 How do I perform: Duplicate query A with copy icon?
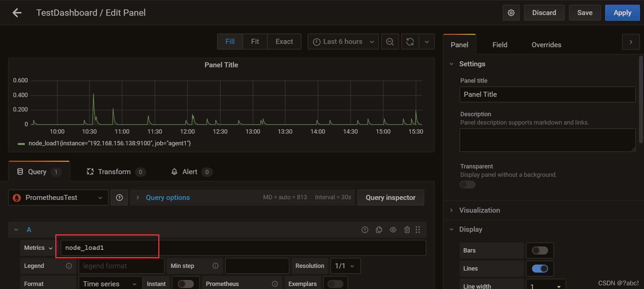coord(379,230)
